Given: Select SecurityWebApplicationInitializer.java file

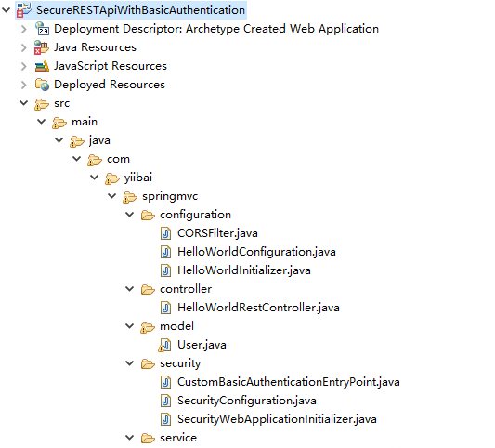Looking at the screenshot, I should (277, 419).
